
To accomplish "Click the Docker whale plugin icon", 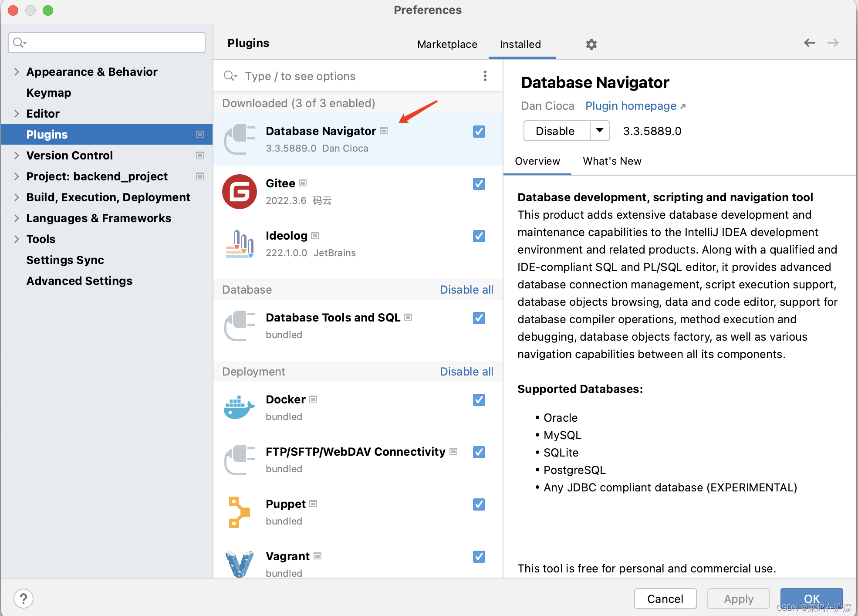I will (239, 408).
